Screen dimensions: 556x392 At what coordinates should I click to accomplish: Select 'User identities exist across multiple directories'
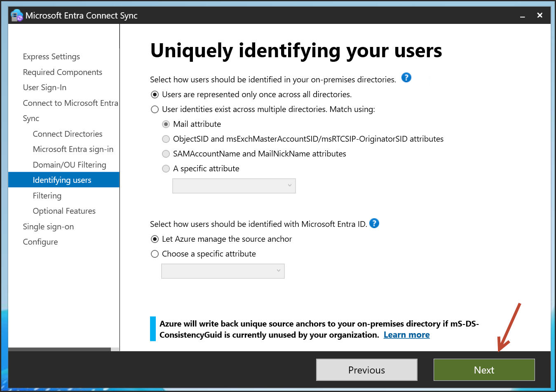[x=155, y=110]
